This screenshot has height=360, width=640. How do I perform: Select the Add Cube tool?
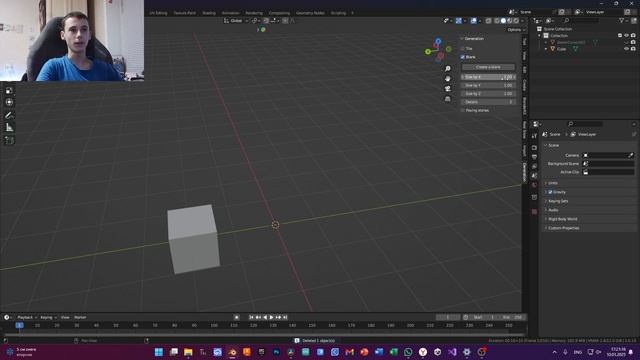click(9, 140)
